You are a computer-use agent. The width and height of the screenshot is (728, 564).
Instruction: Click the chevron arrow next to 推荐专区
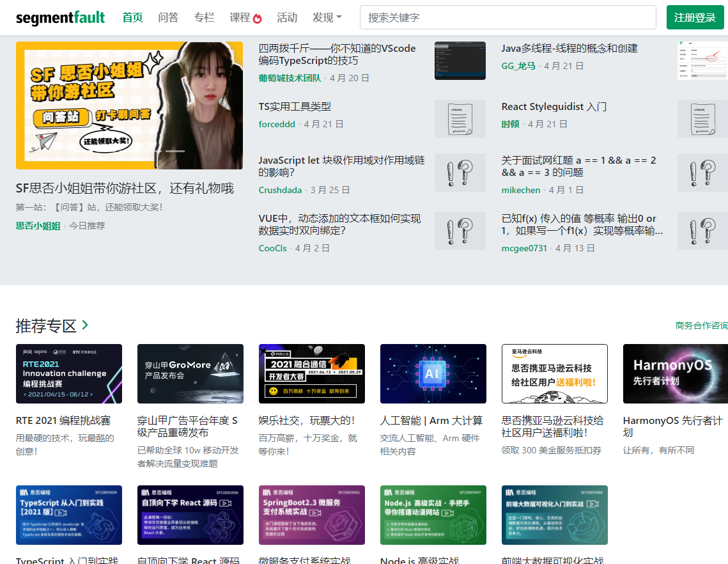click(x=85, y=325)
